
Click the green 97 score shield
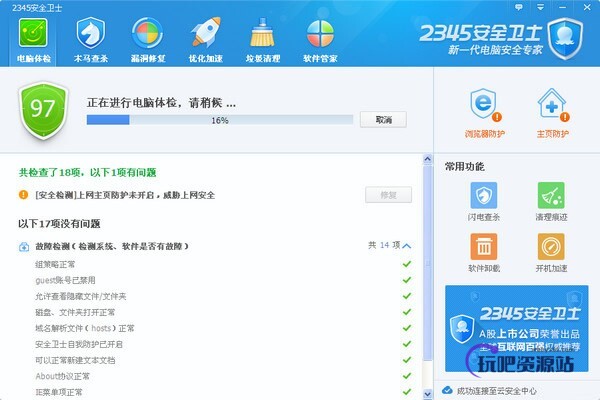click(x=43, y=110)
